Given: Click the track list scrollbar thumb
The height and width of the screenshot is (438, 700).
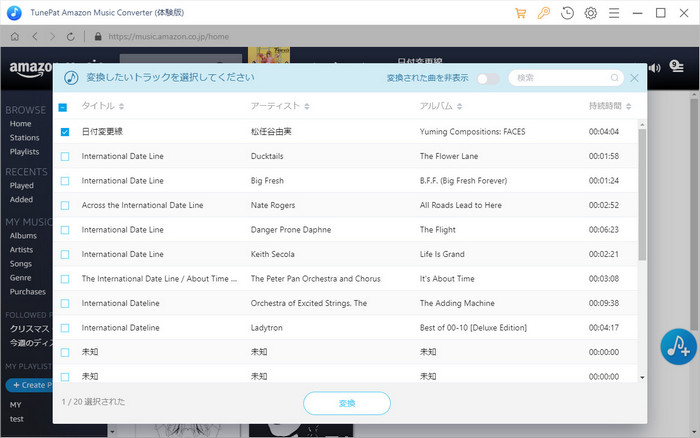Looking at the screenshot, I should point(642,195).
